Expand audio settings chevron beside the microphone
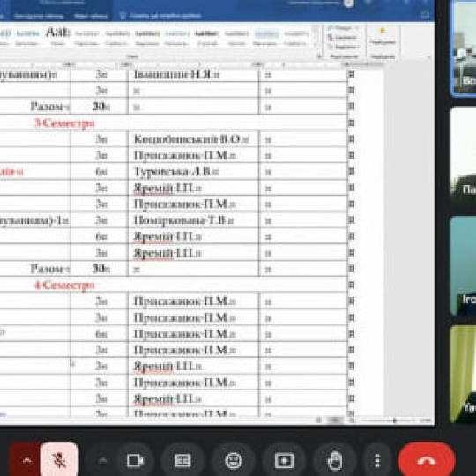Image resolution: width=476 pixels, height=476 pixels. (26, 461)
